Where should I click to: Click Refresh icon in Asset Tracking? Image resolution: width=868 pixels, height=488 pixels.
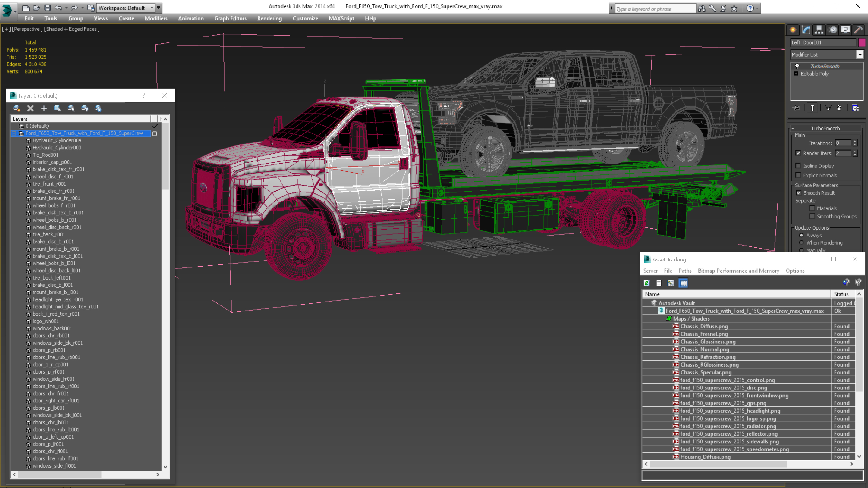[x=646, y=283]
